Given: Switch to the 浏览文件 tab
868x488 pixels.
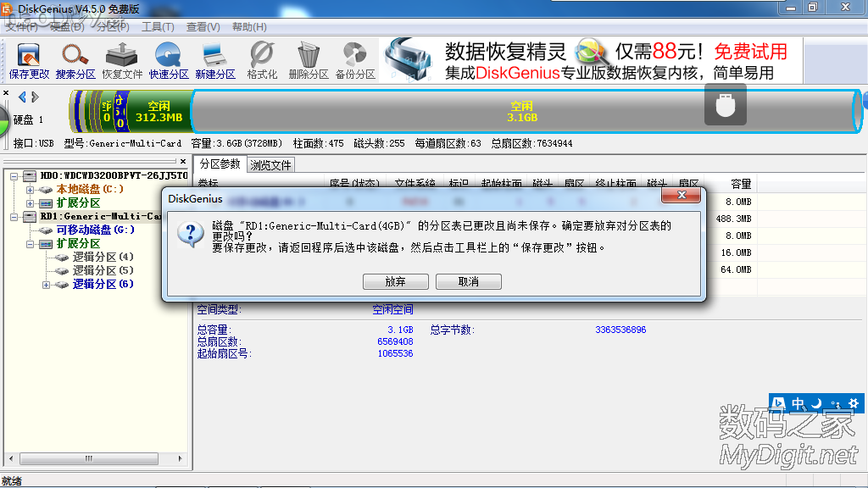Looking at the screenshot, I should click(270, 164).
